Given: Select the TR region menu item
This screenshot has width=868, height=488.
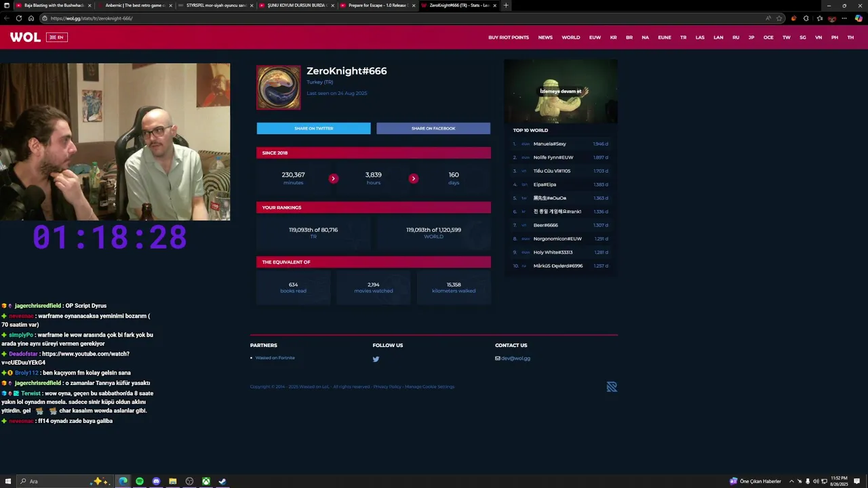Looking at the screenshot, I should click(684, 37).
